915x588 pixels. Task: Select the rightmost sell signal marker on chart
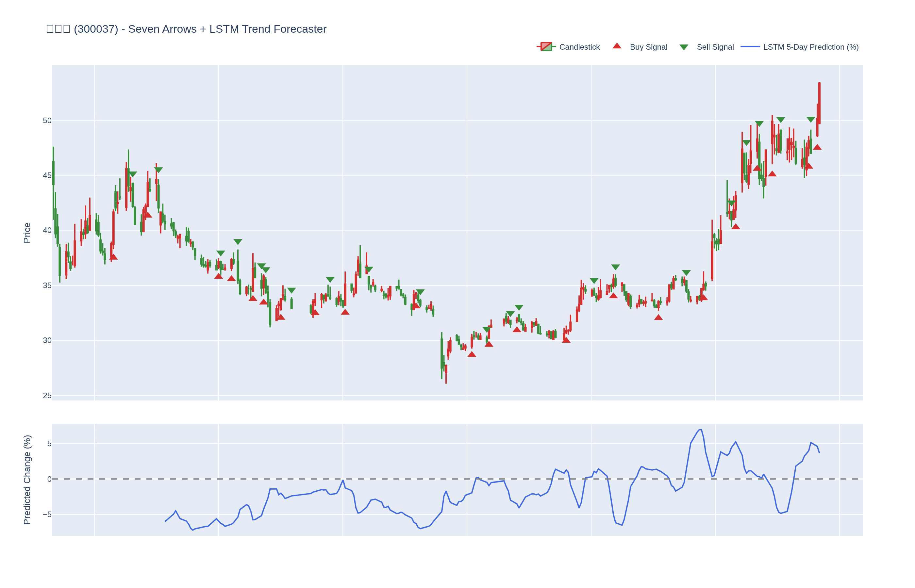pyautogui.click(x=811, y=120)
